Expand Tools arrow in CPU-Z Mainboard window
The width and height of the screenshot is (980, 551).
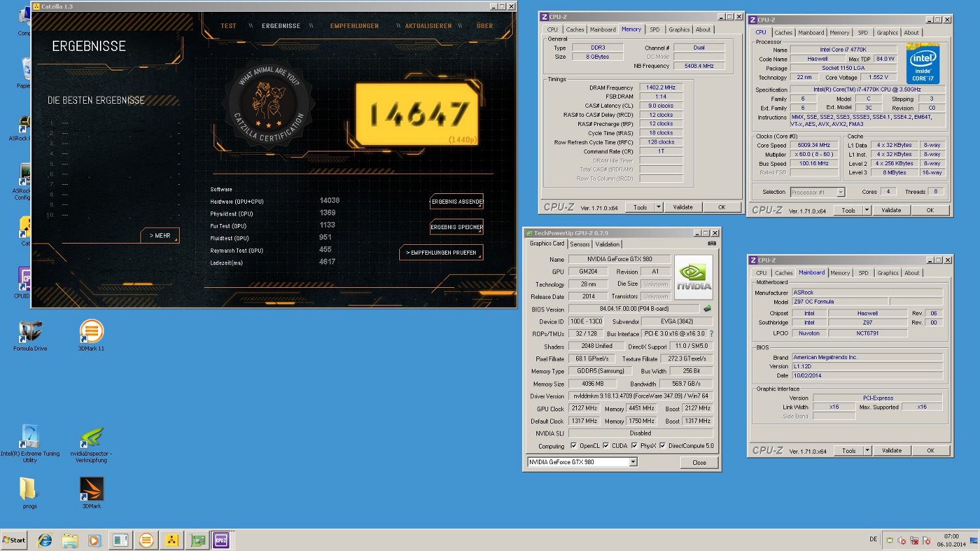click(x=868, y=450)
